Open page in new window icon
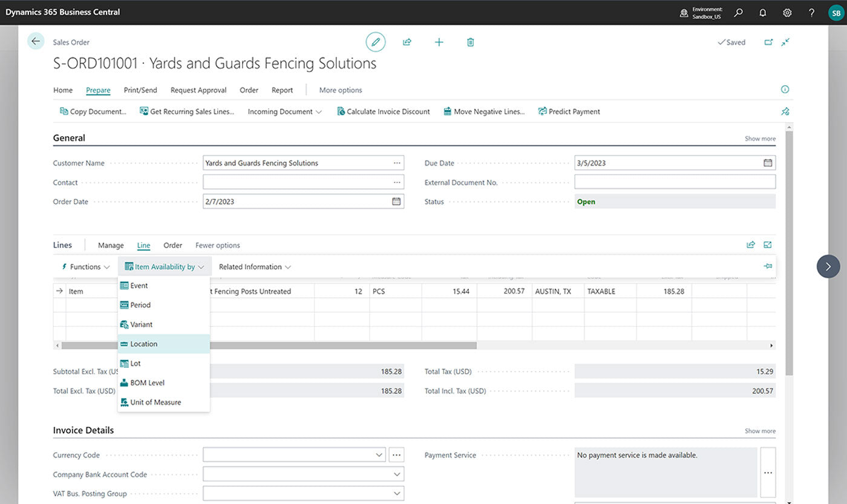 (x=768, y=42)
